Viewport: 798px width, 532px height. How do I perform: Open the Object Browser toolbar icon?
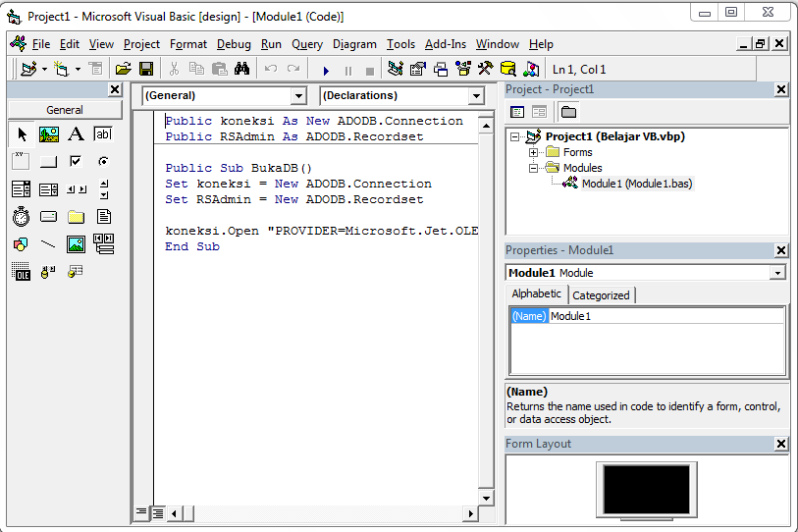pyautogui.click(x=463, y=69)
